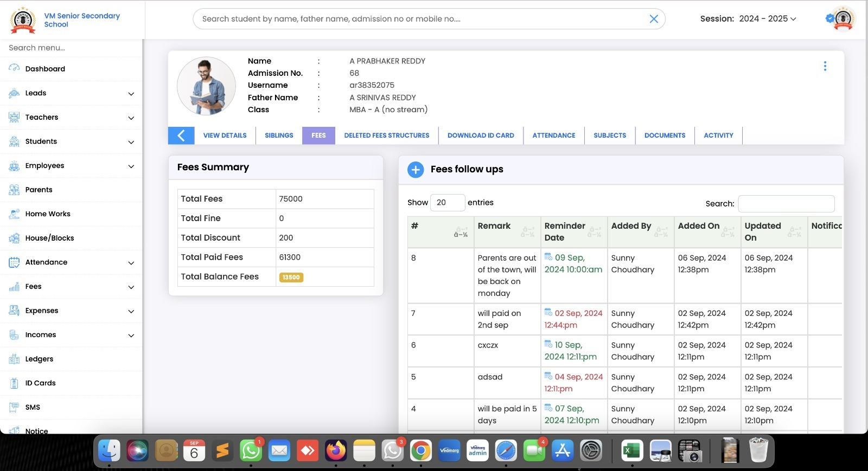
Task: Expand the Fees menu chevron
Action: (131, 287)
